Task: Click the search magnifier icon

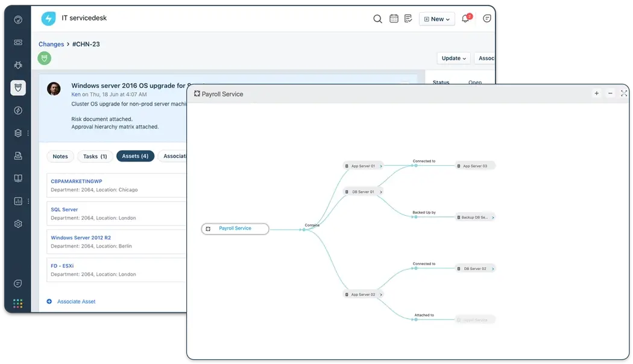Action: coord(377,19)
